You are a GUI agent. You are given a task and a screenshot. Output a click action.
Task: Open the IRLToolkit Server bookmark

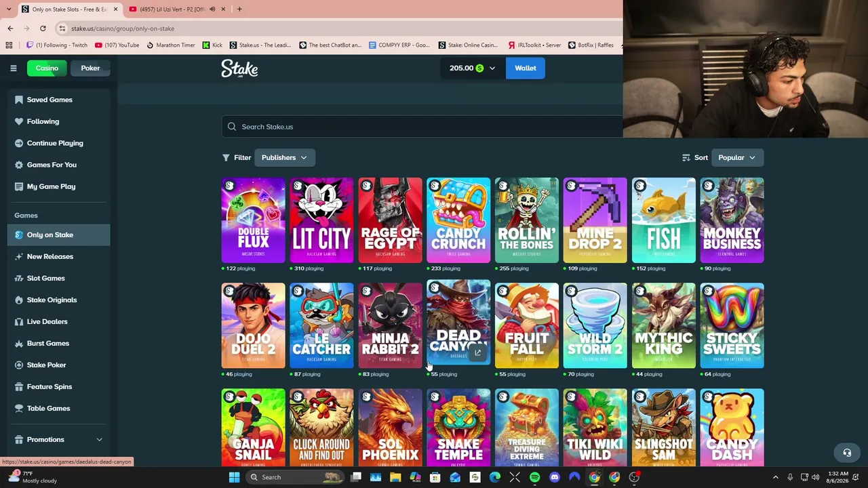click(x=534, y=45)
